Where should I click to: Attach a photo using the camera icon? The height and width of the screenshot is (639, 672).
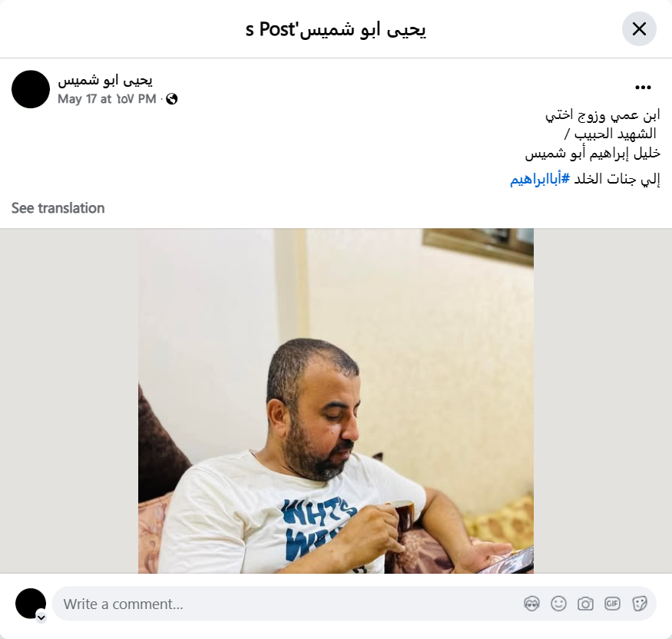tap(585, 604)
